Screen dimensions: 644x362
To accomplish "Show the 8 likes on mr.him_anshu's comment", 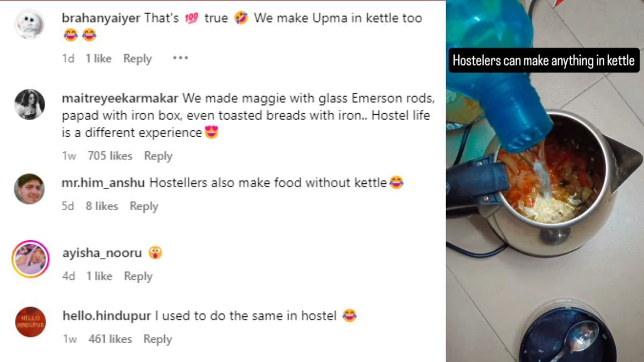I will coord(101,206).
